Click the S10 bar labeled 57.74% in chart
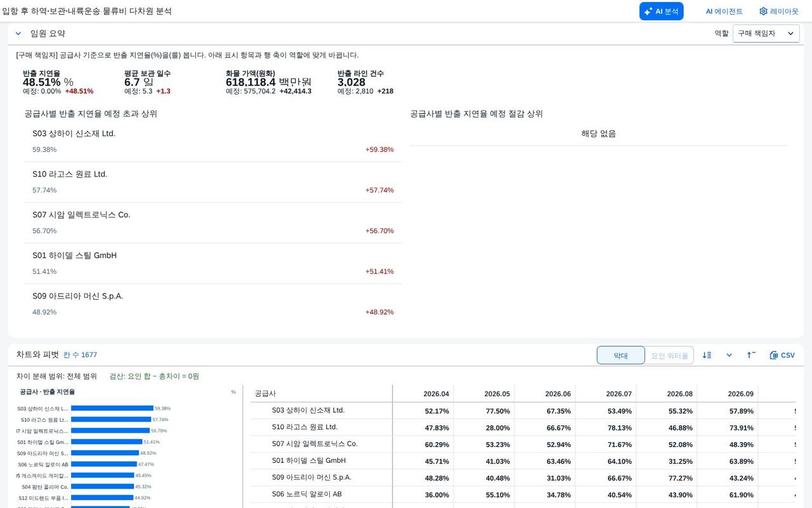Viewport: 812px width, 508px height. (x=111, y=419)
